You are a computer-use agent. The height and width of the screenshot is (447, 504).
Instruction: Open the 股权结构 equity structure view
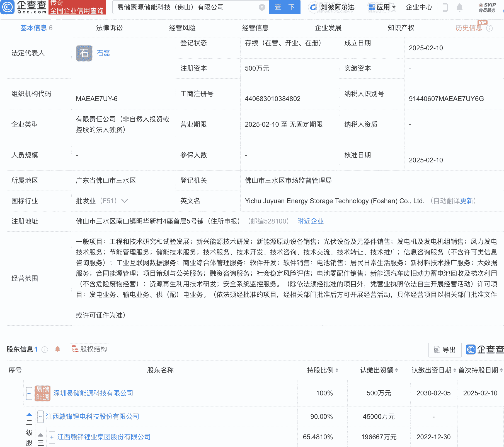[x=89, y=349]
